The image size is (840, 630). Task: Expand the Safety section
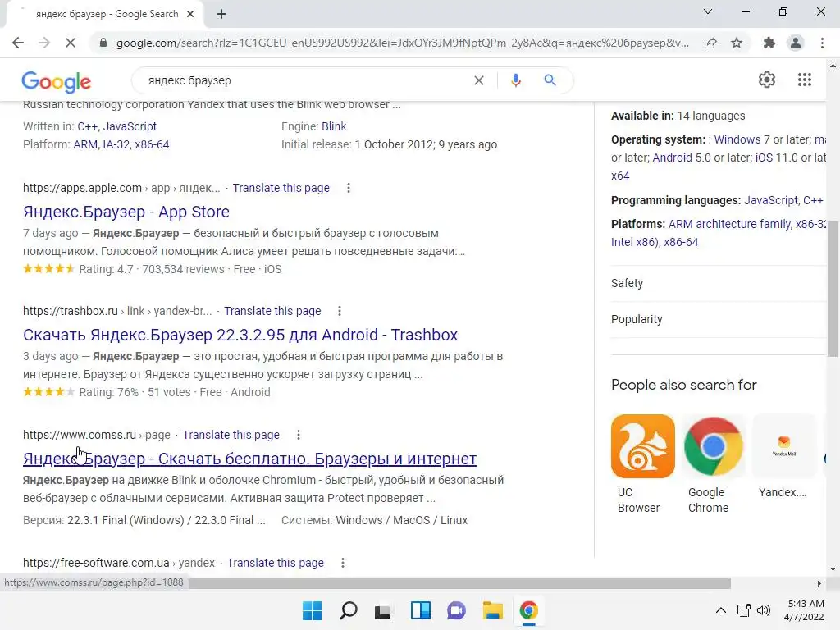pos(719,283)
